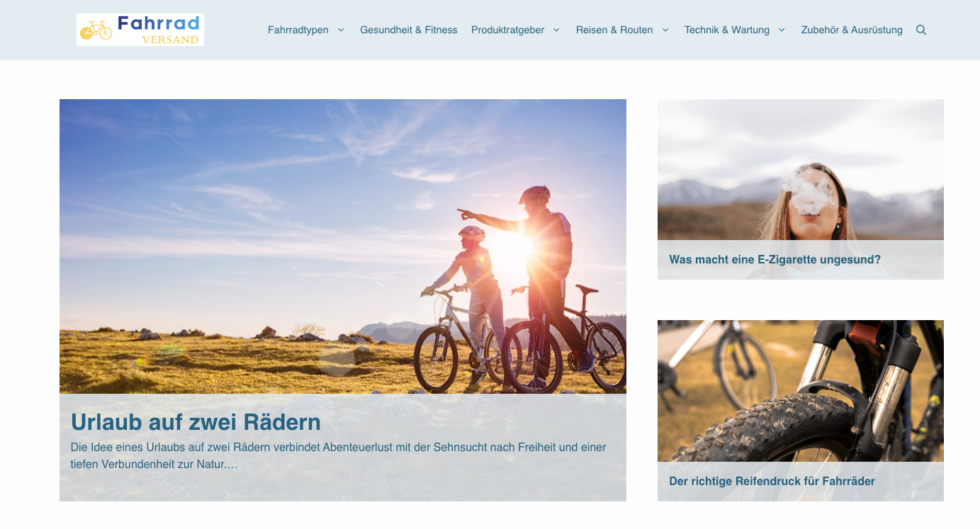Open the Urlaub auf zwei Rädern headline

point(196,422)
